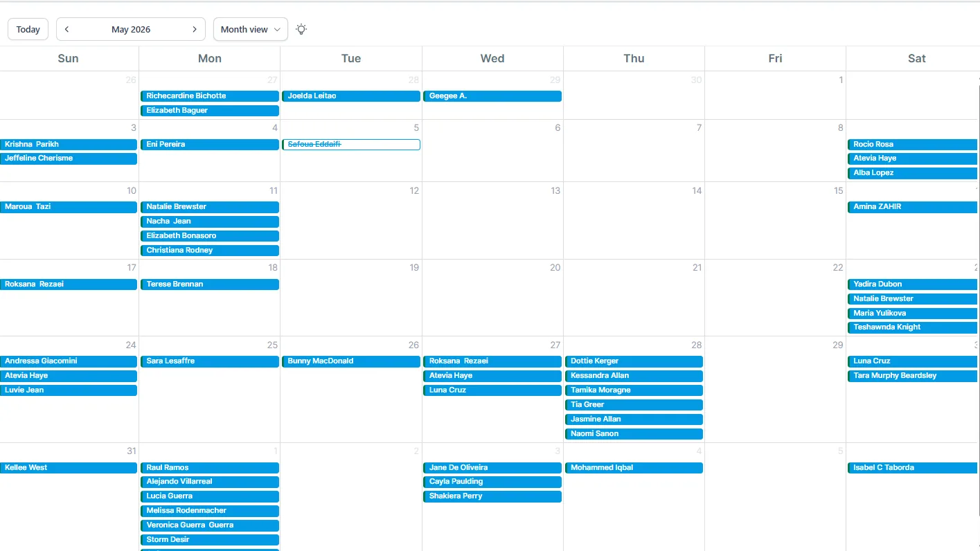Viewport: 980px width, 551px height.
Task: Open the Elizabeth Baguer event
Action: click(210, 111)
